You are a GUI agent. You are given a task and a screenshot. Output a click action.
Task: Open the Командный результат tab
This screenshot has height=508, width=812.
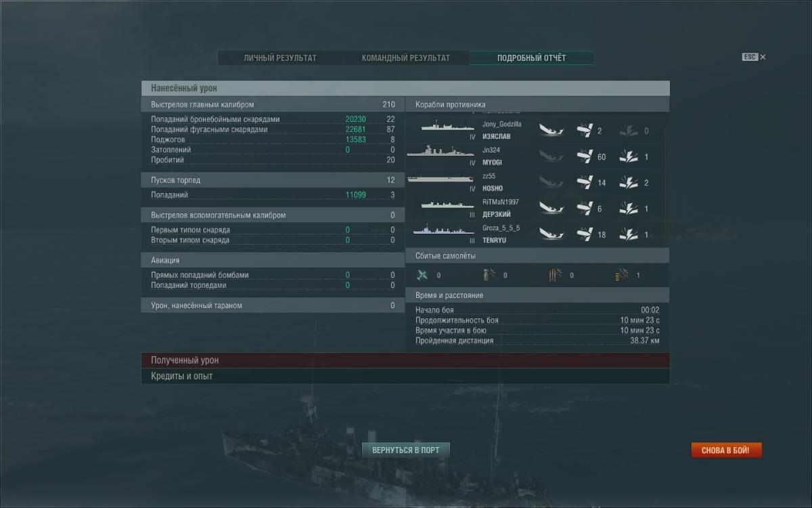click(405, 58)
